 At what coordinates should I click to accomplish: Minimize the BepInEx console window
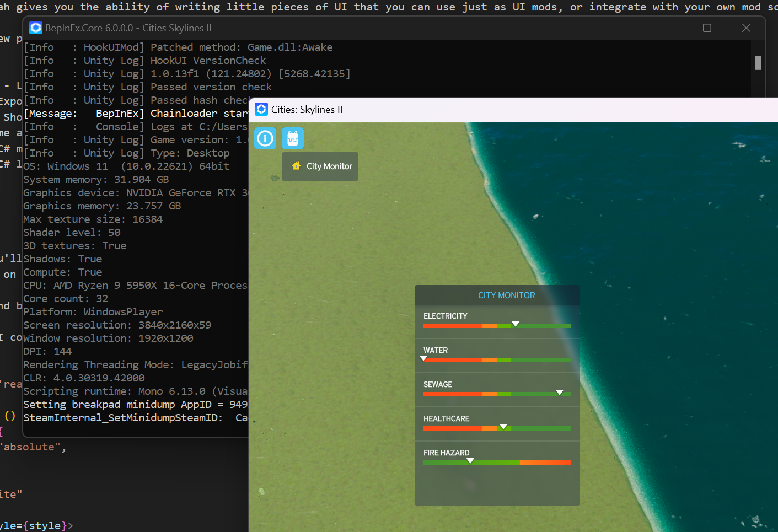click(x=669, y=28)
